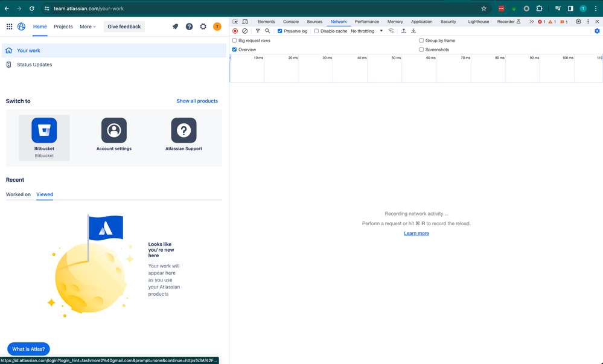Select the Viewed tab under Recent

tap(45, 194)
